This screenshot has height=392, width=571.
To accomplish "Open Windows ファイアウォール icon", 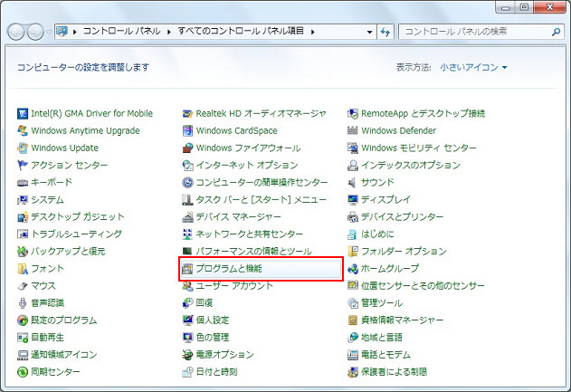I will 187,148.
